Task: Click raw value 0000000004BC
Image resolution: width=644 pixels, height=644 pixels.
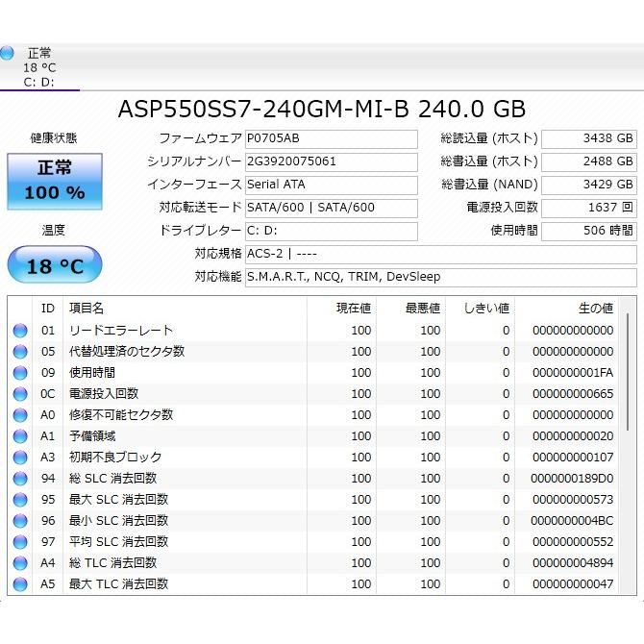Action: (572, 521)
